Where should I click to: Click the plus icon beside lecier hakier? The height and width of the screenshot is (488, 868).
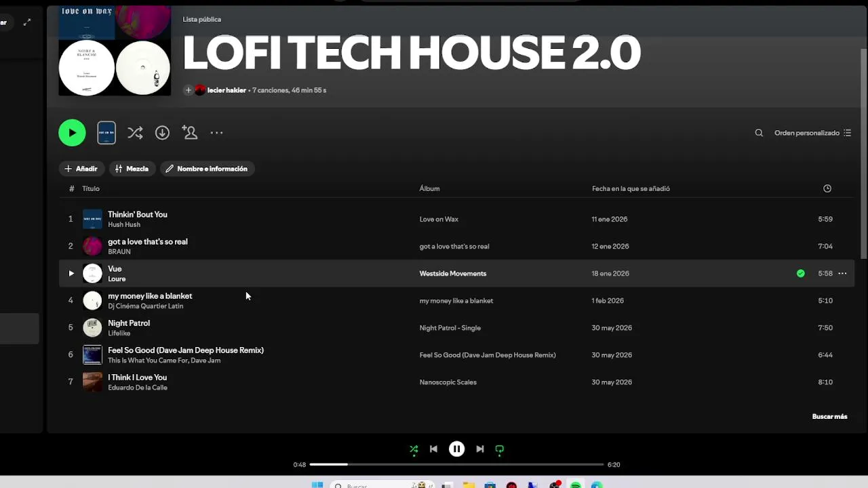[x=189, y=90]
